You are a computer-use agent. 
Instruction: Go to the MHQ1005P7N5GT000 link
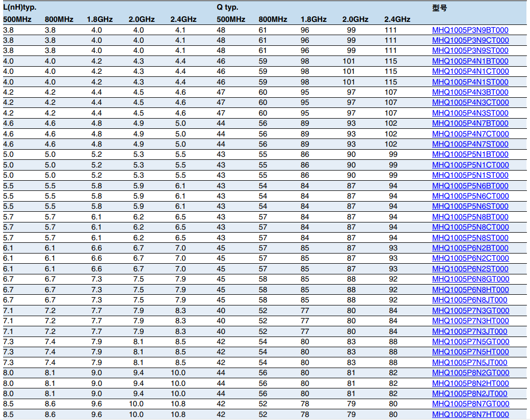[470, 342]
